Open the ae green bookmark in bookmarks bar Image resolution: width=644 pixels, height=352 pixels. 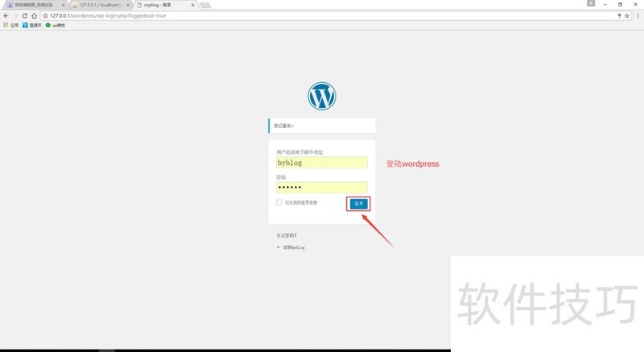tap(55, 25)
